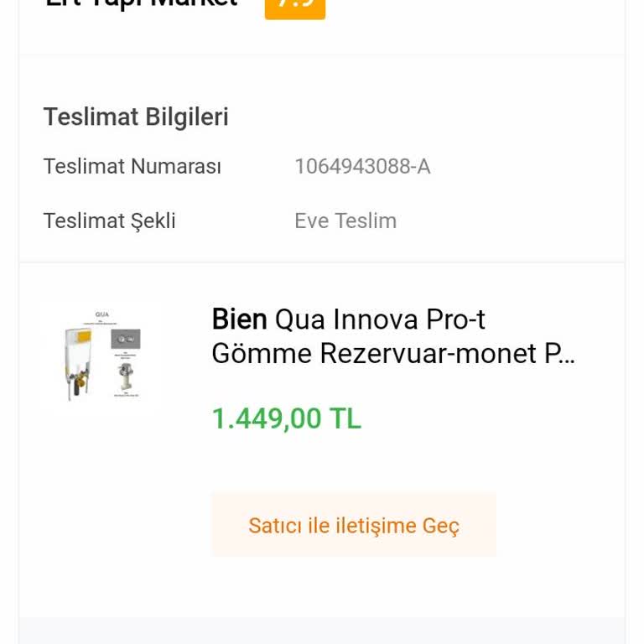The height and width of the screenshot is (644, 644).
Task: Click the gray strip below the product card
Action: (x=322, y=631)
